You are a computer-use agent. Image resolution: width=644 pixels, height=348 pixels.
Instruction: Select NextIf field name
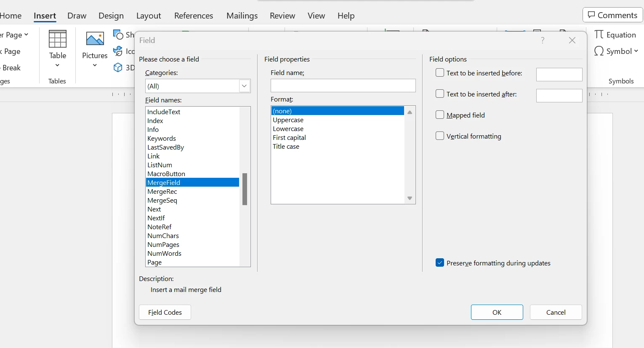(x=192, y=218)
